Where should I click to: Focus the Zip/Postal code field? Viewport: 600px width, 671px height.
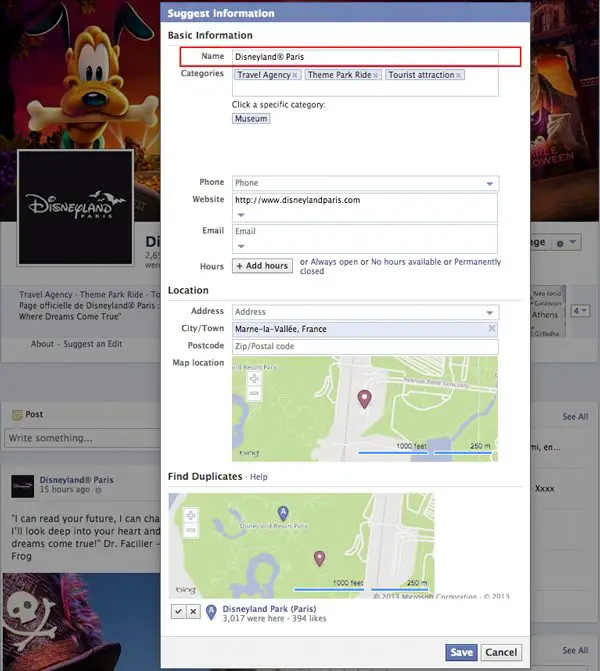365,346
